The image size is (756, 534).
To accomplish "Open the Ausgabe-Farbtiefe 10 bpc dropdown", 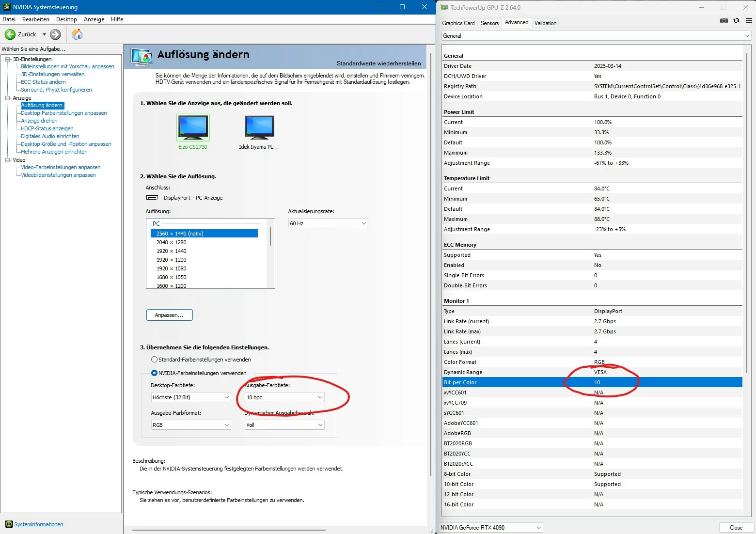I will click(x=284, y=397).
